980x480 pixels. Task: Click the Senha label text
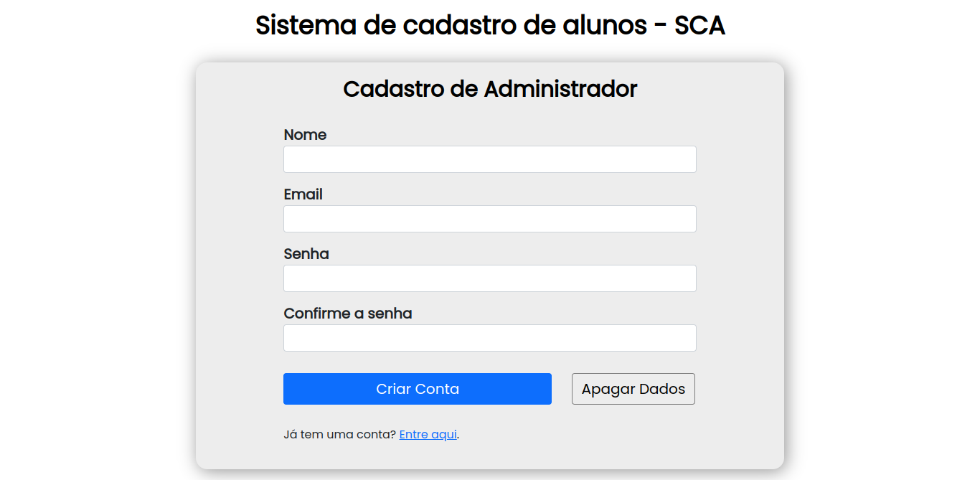coord(306,254)
